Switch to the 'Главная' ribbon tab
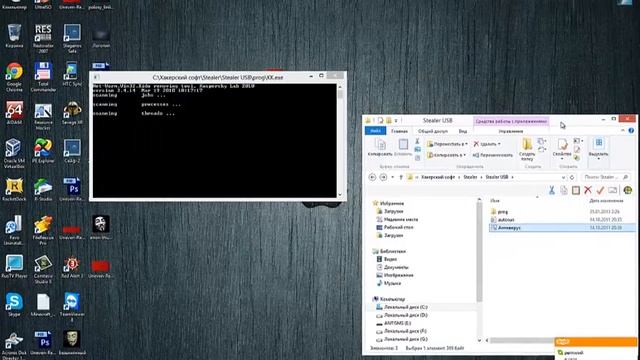Screen dimensions: 640x360 tap(399, 131)
